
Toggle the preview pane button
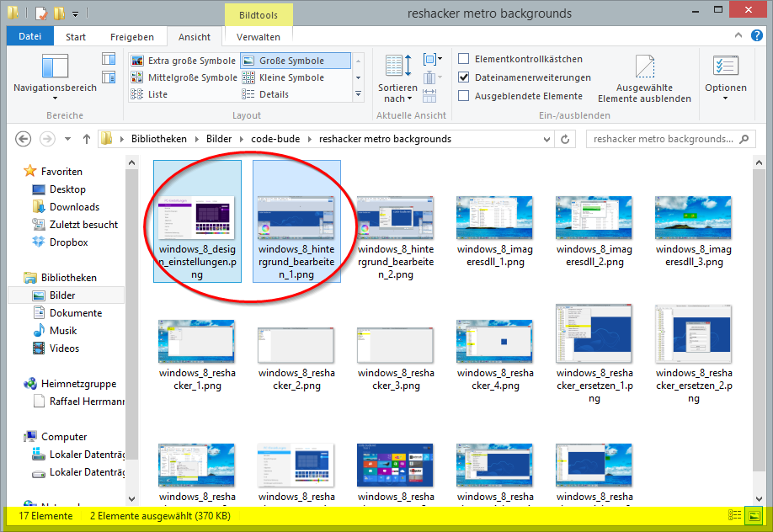109,59
